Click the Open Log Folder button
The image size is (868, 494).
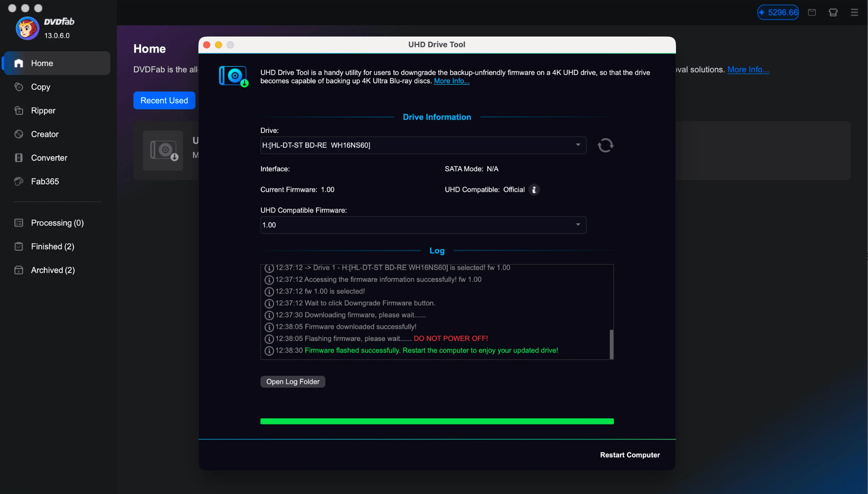tap(293, 381)
